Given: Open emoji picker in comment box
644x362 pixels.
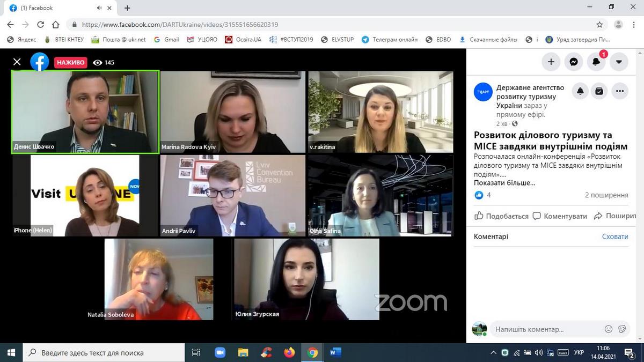Looking at the screenshot, I should coord(609,329).
